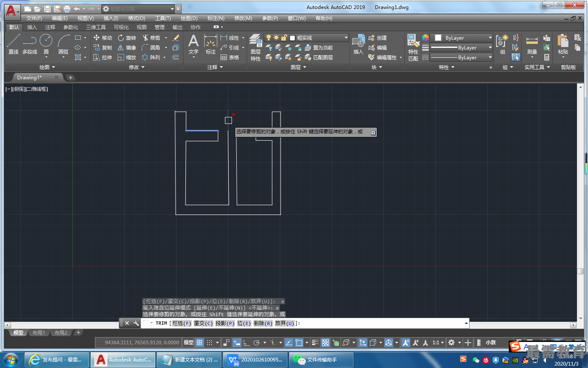The height and width of the screenshot is (368, 588).
Task: Click the 删除(R) command option
Action: tap(263, 323)
